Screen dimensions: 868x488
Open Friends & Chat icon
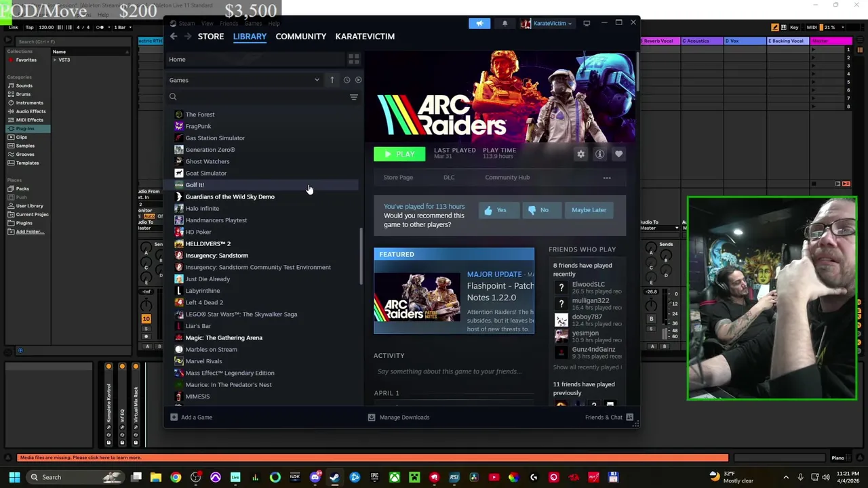629,417
